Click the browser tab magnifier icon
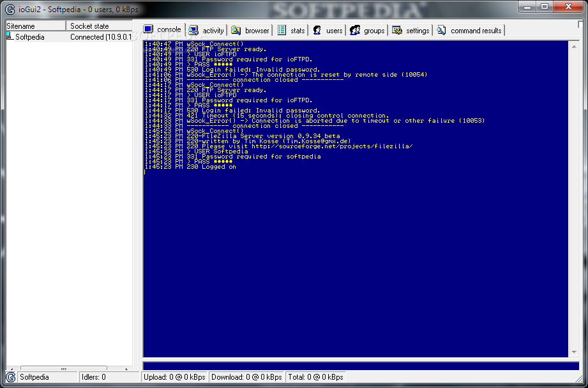 pyautogui.click(x=236, y=31)
